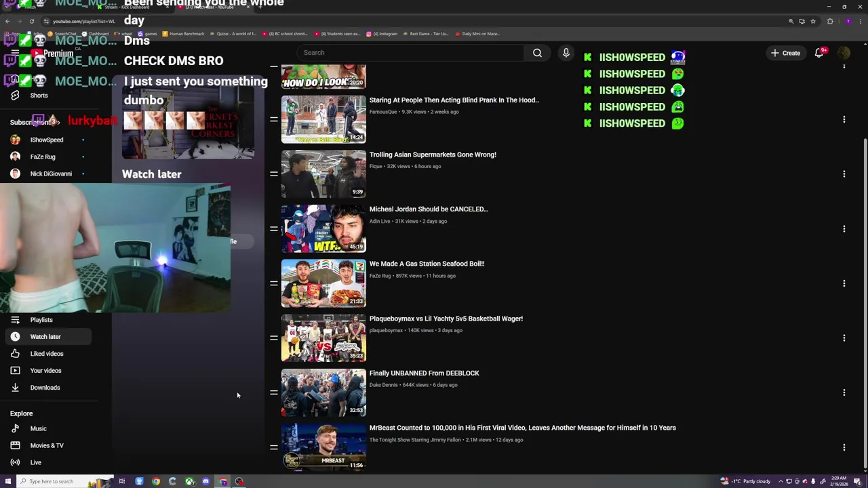This screenshot has width=868, height=488.
Task: Open action menu for MrBeast video
Action: [844, 447]
